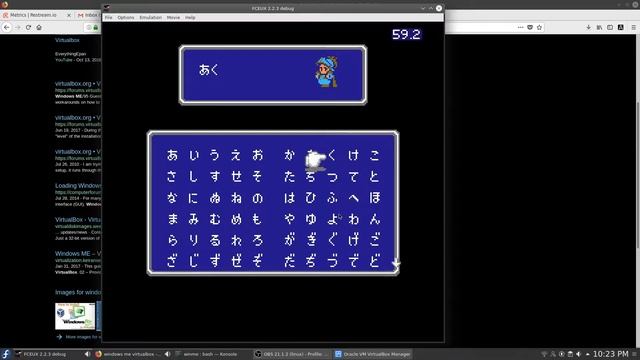This screenshot has height=360, width=640.
Task: Click Firefox forward arrow button
Action: [18, 27]
